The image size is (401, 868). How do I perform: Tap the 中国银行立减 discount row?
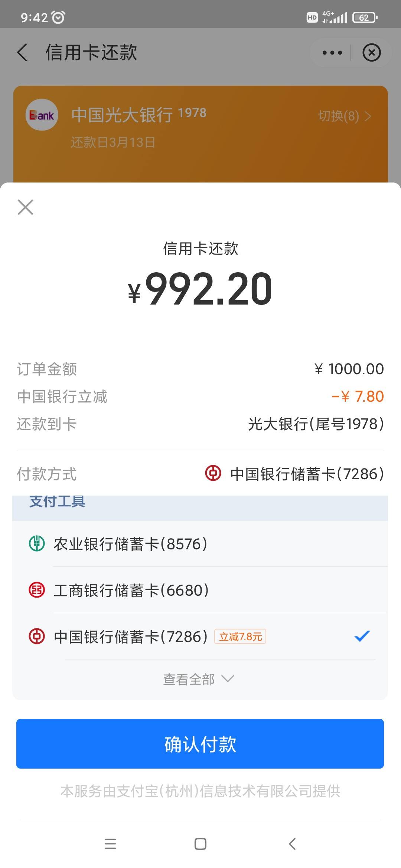tap(200, 397)
